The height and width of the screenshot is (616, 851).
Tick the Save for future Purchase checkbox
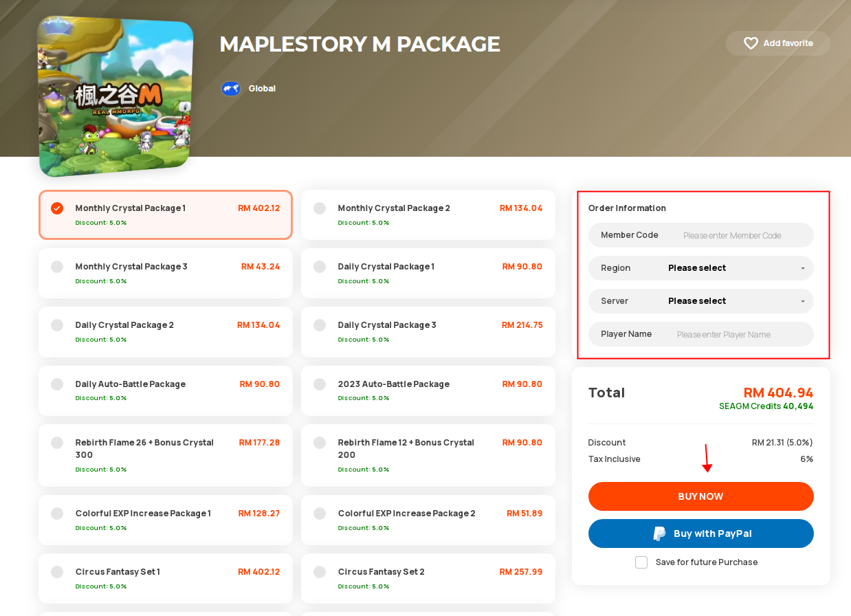click(x=641, y=562)
